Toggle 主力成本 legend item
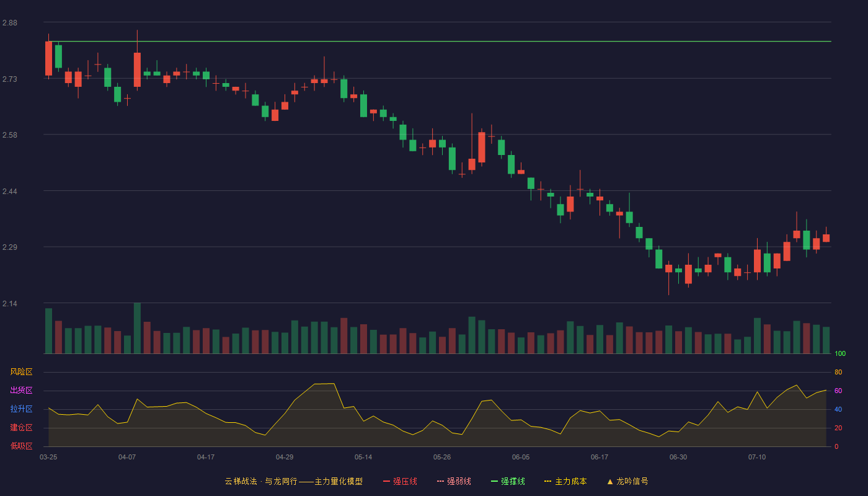 pos(565,481)
